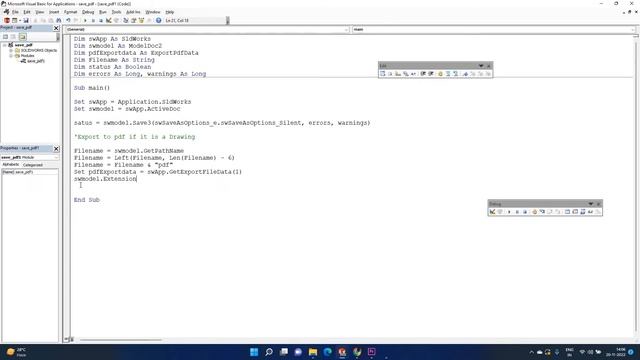Open the View menu
The height and width of the screenshot is (360, 640).
point(40,12)
